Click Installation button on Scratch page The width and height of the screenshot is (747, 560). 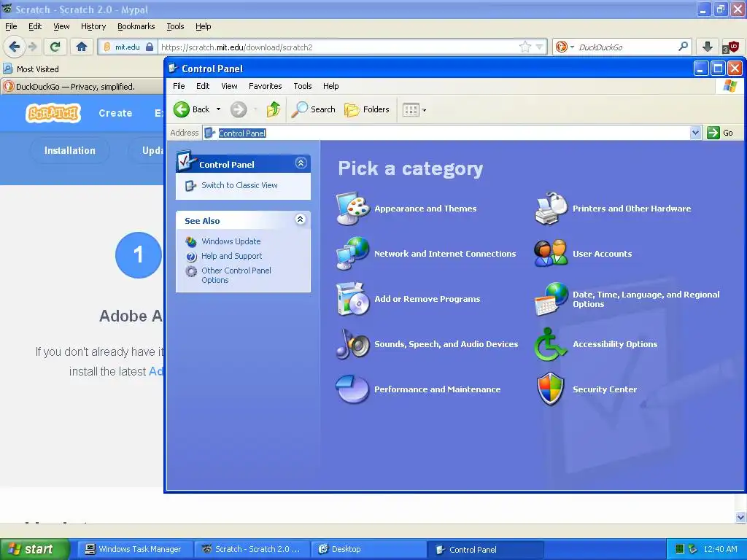[69, 150]
